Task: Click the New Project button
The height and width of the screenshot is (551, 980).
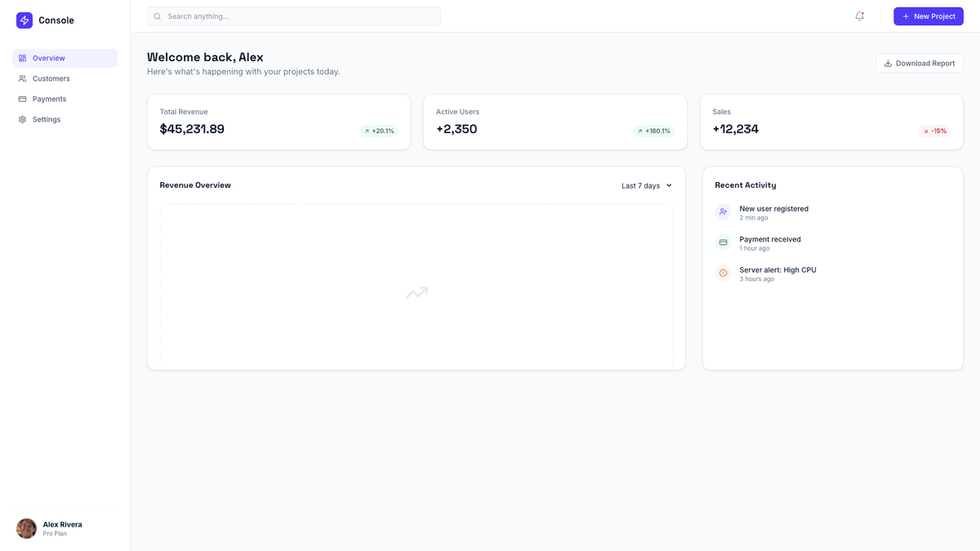Action: click(929, 16)
